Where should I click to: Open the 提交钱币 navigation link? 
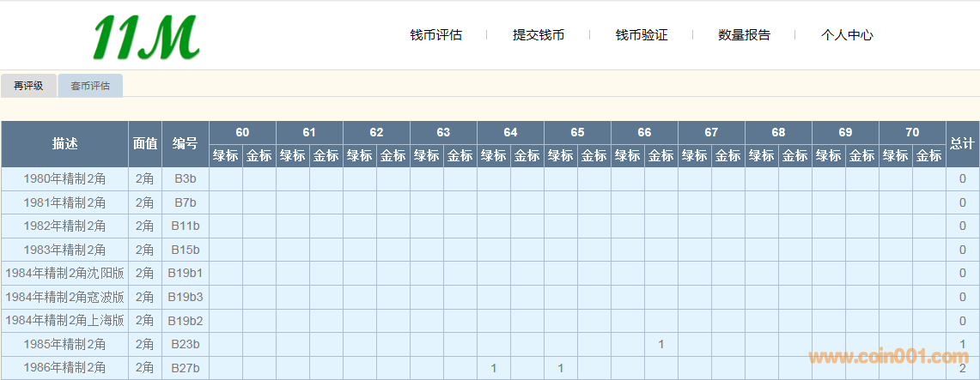click(x=539, y=35)
